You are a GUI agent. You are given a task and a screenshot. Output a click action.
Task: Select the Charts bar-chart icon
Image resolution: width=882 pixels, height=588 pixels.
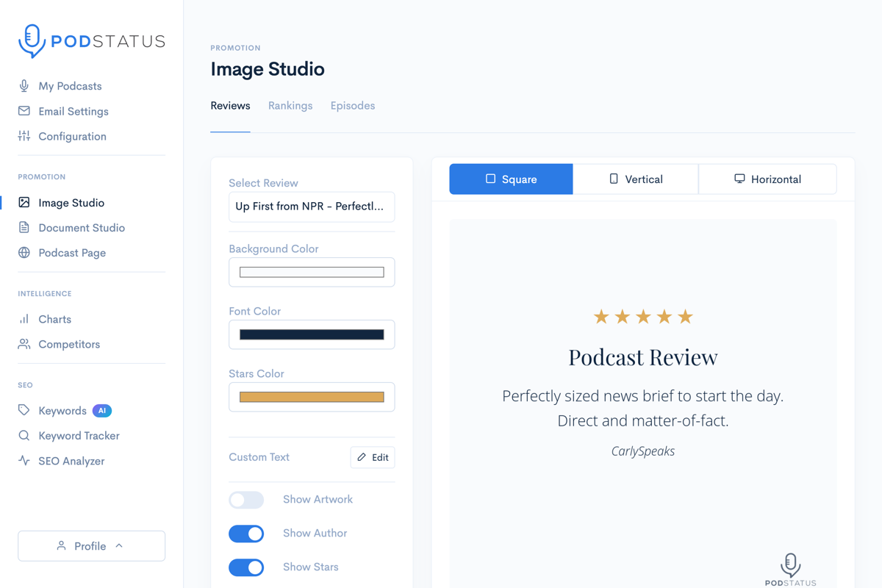tap(25, 319)
